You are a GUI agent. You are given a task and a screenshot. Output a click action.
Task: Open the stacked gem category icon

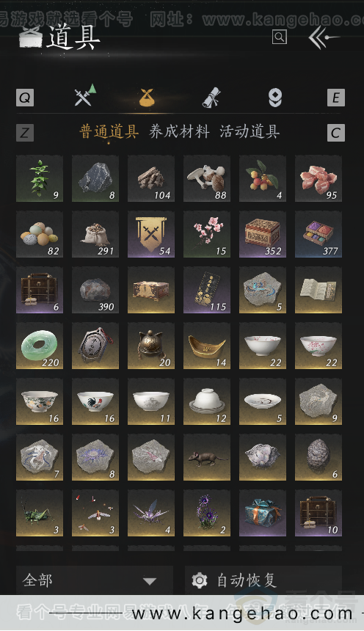click(275, 98)
